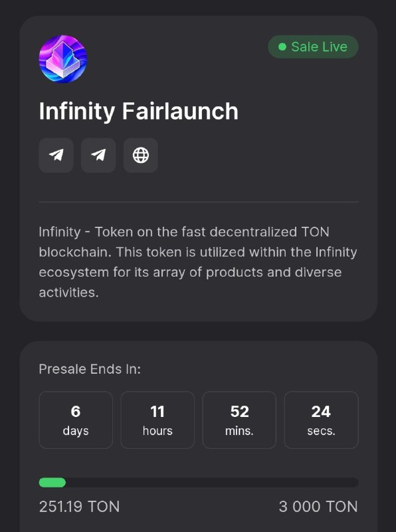Click the green filled part of progress bar

pos(52,483)
